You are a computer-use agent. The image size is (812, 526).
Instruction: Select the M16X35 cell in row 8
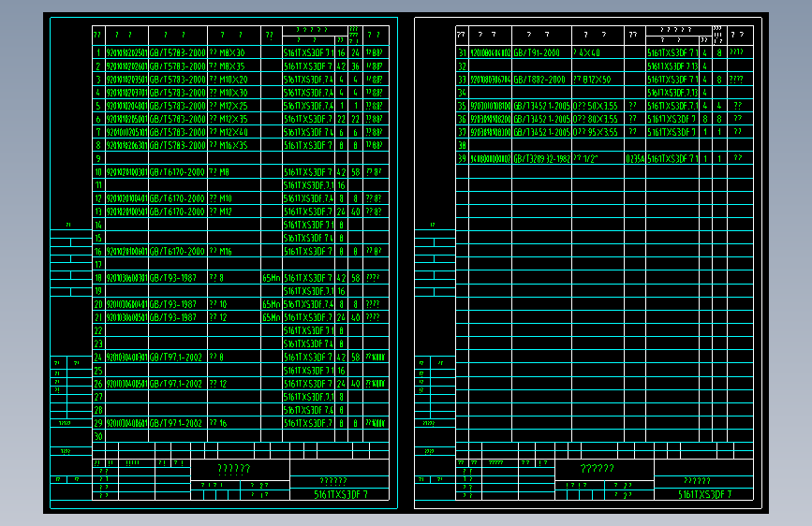coord(234,145)
